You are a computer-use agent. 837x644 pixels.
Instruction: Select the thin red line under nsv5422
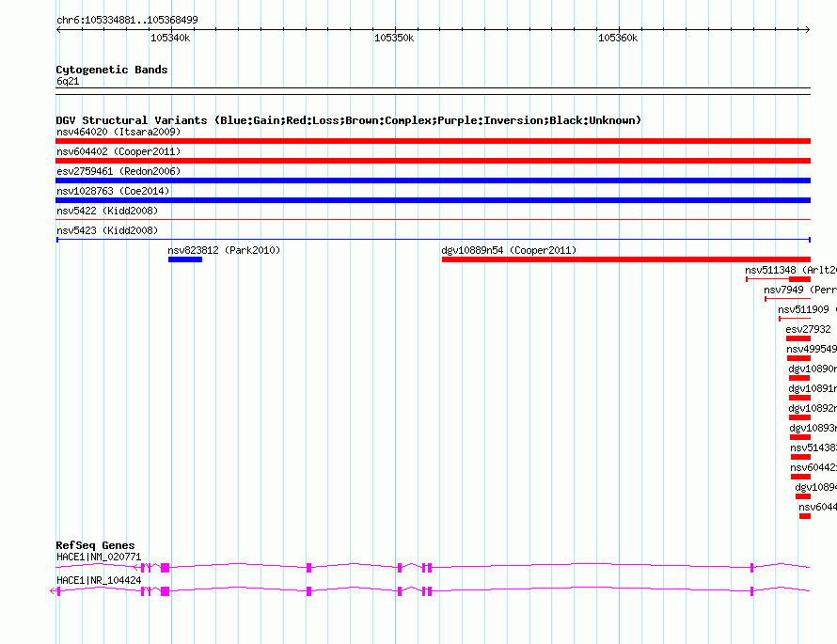433,219
